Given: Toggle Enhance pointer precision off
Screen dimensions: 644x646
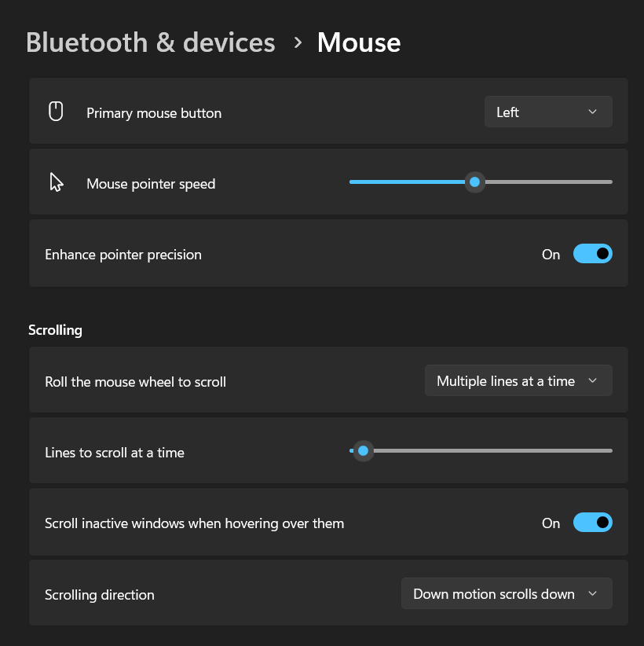Looking at the screenshot, I should [x=592, y=254].
